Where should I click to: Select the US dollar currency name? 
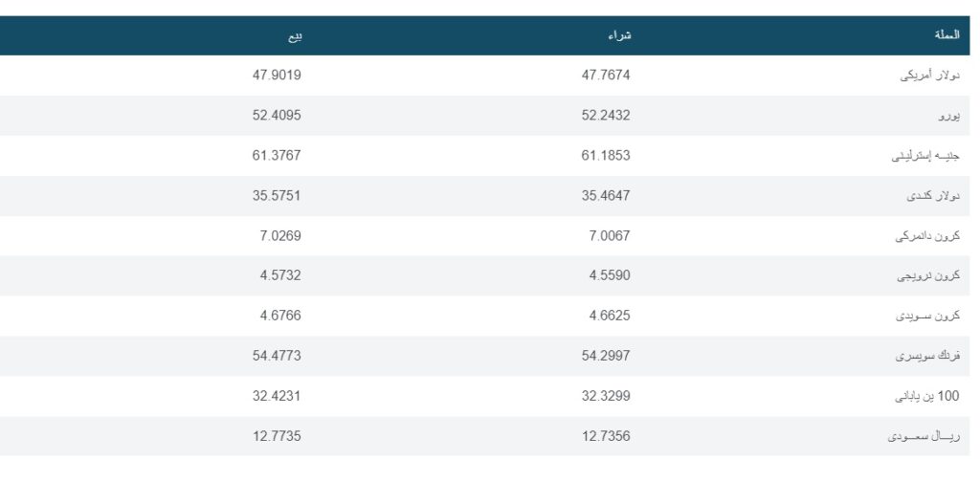[931, 76]
